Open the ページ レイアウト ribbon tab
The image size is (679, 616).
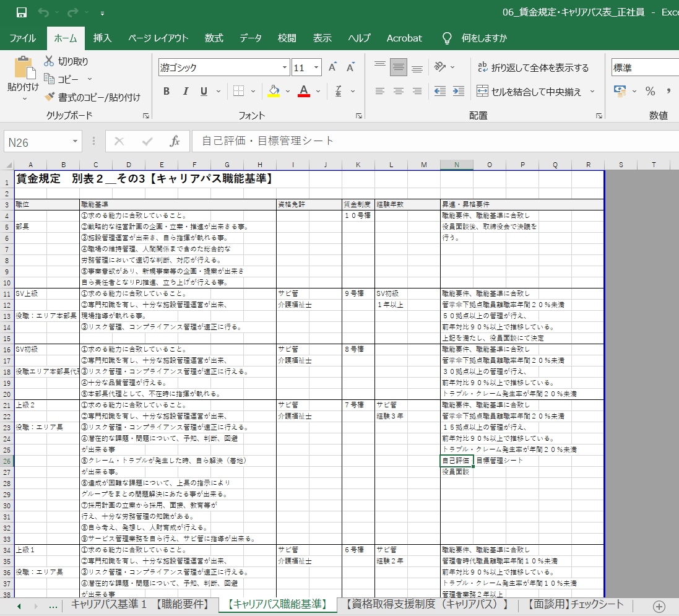(x=158, y=38)
